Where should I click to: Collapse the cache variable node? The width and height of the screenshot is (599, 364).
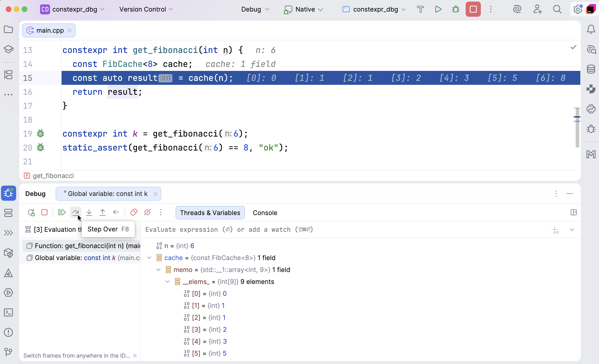[x=149, y=258]
